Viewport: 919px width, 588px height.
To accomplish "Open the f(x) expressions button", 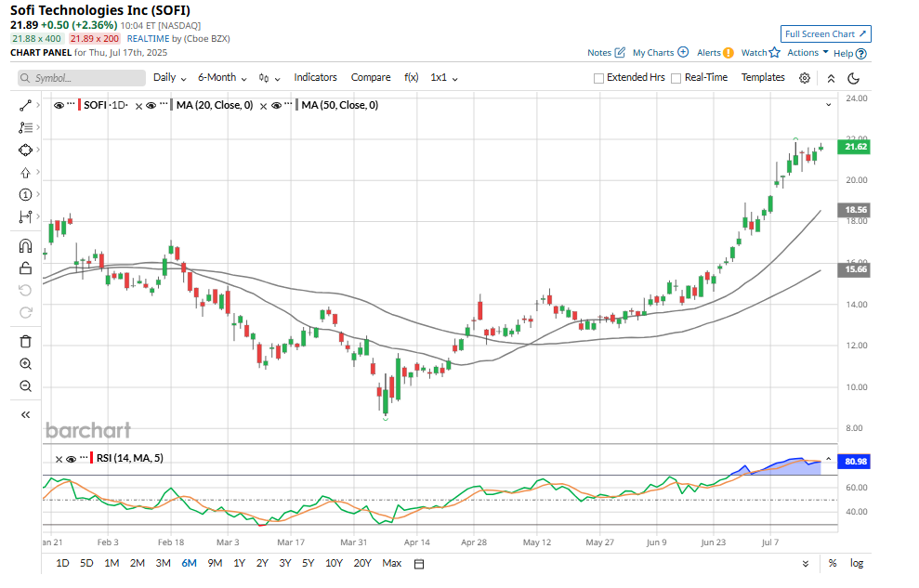I will point(412,77).
